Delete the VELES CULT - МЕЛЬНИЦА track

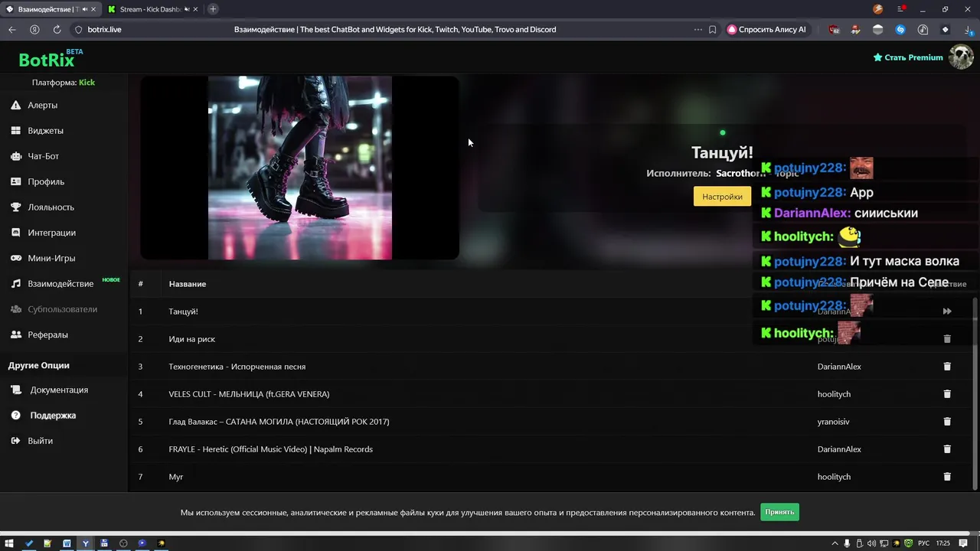tap(947, 394)
